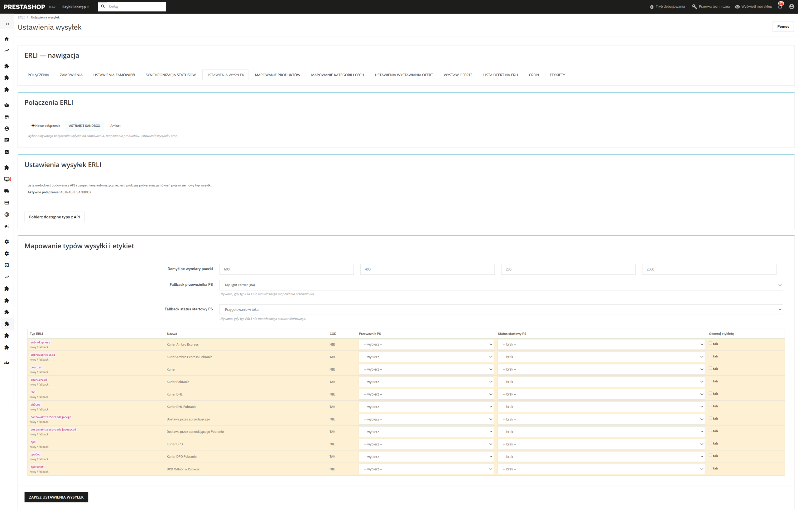Select the Amisell connection

click(x=116, y=126)
